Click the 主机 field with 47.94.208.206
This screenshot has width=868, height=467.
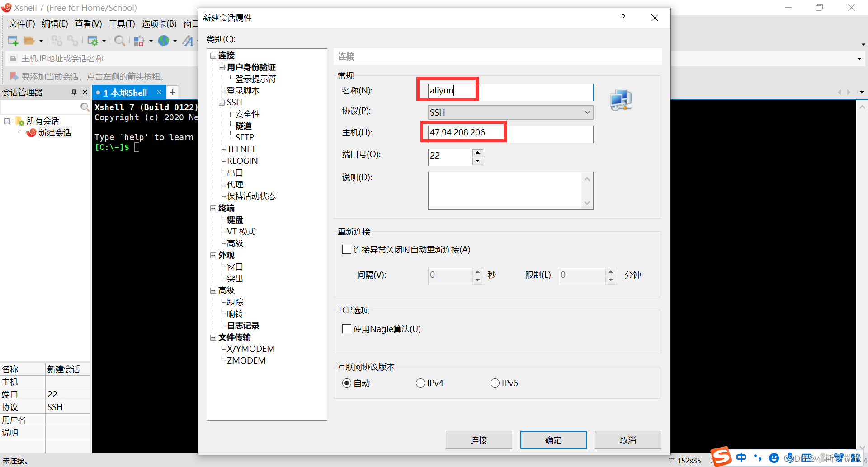pos(511,134)
